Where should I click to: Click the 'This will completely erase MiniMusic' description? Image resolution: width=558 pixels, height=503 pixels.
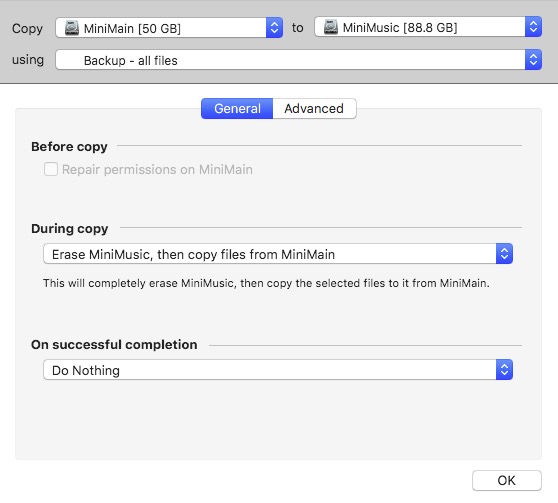click(266, 283)
